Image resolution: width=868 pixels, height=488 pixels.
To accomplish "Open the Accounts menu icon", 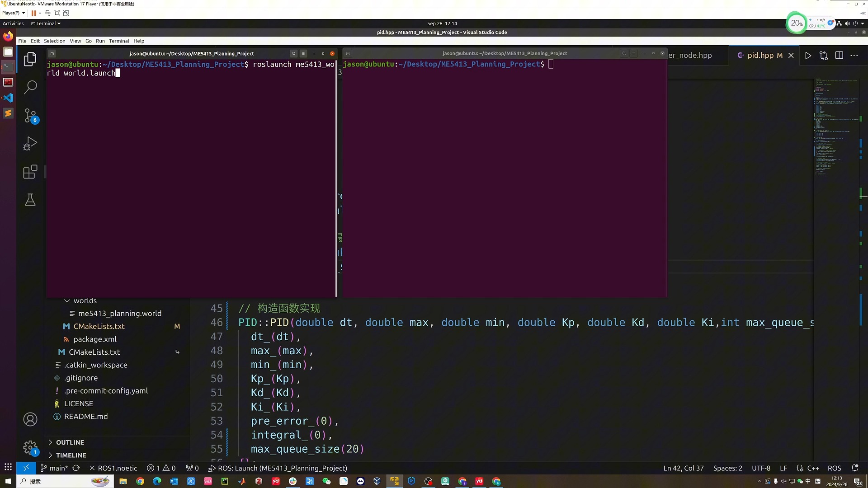I will pos(30,419).
